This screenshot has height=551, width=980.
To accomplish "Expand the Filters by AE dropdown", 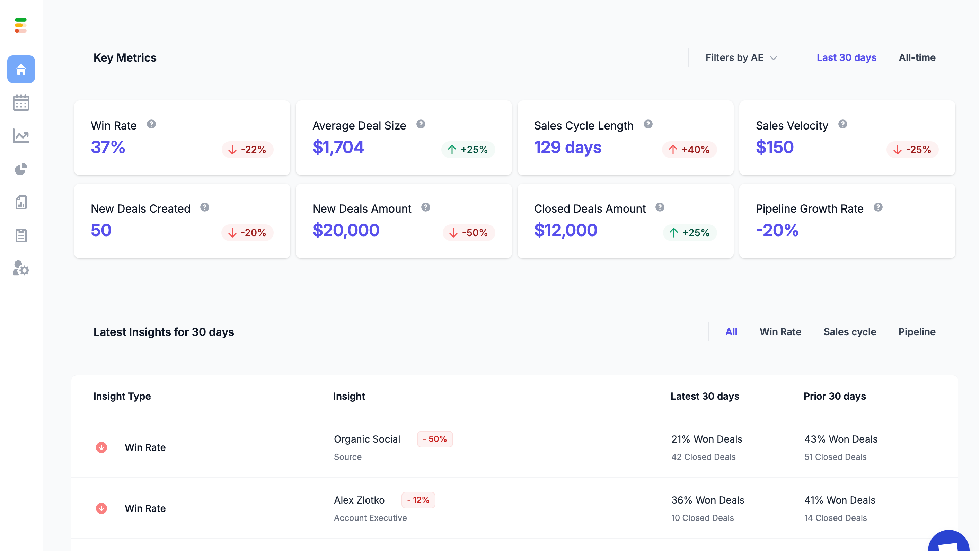I will pyautogui.click(x=741, y=58).
